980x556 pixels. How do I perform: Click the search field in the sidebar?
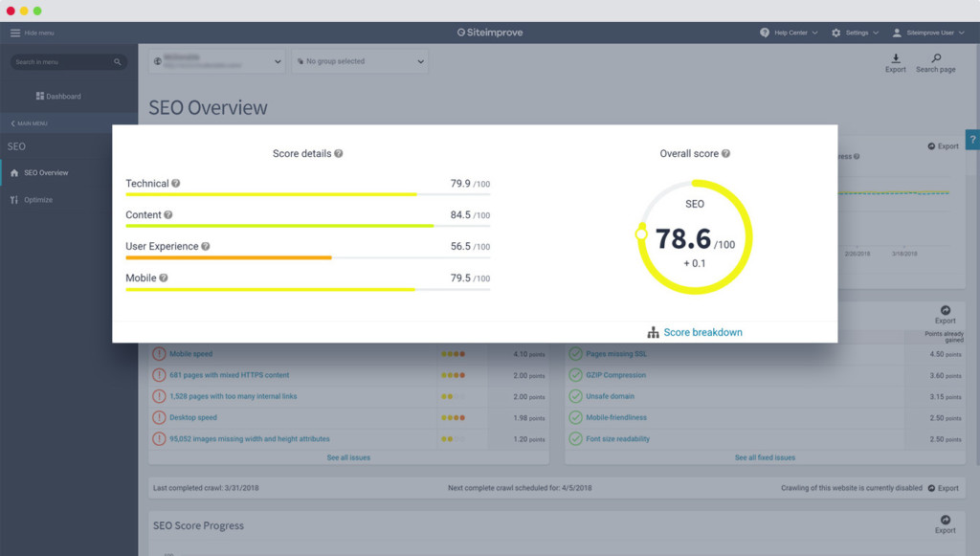point(67,61)
